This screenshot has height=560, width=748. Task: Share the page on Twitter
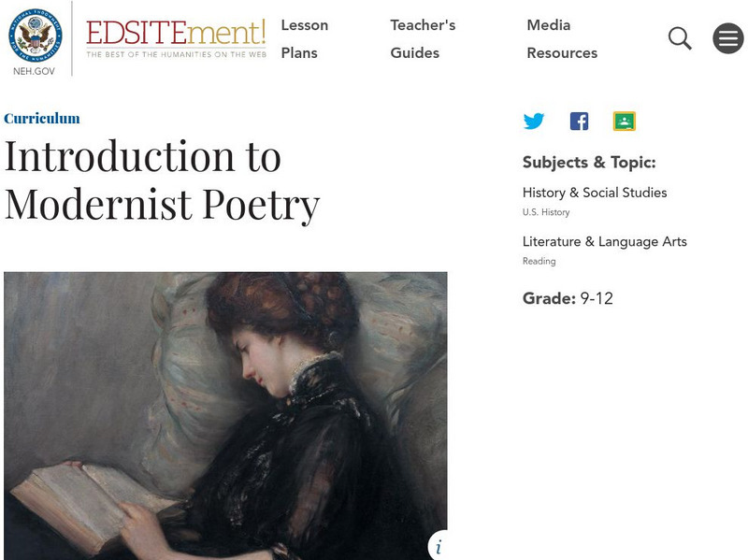[x=534, y=122]
